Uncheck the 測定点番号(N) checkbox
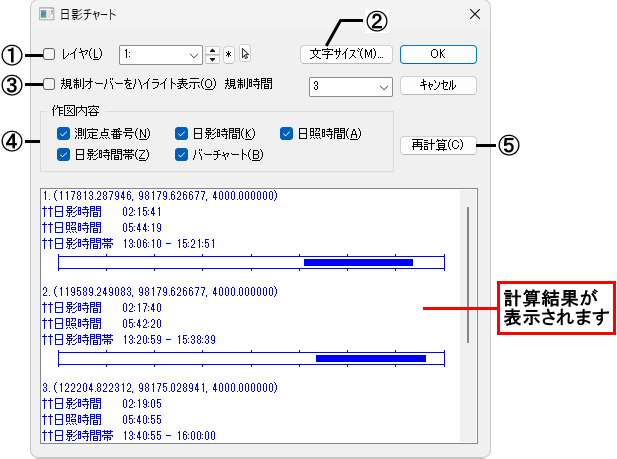617x459 pixels. point(63,133)
